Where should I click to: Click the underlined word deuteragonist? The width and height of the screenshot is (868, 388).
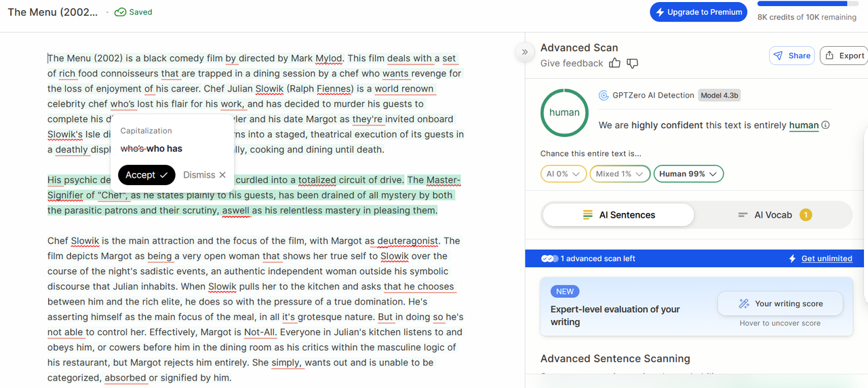click(x=408, y=241)
